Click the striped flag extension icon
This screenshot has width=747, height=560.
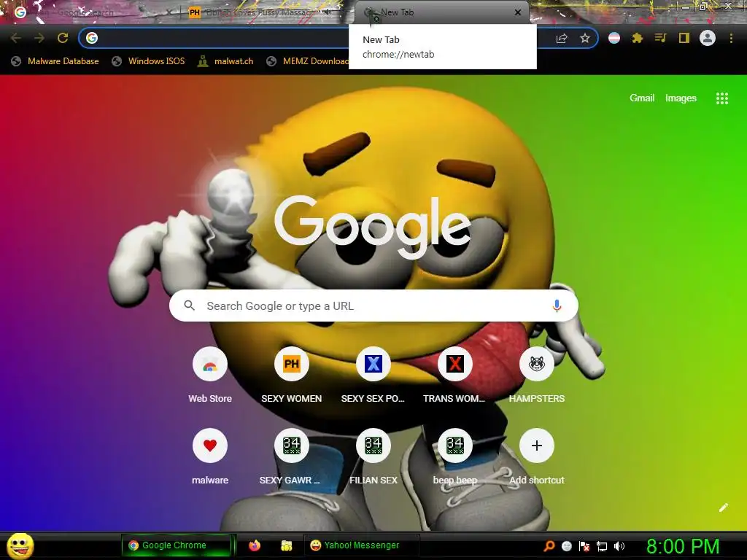[614, 38]
